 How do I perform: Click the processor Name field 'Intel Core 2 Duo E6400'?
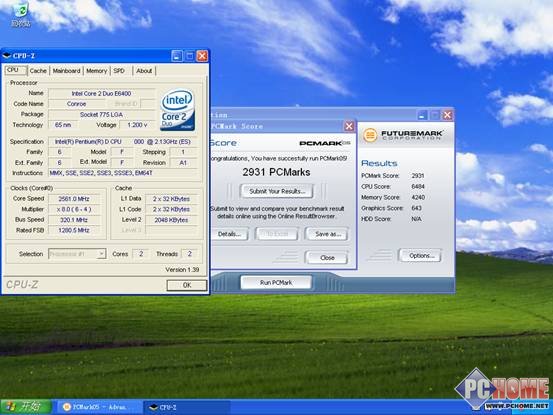pyautogui.click(x=101, y=93)
